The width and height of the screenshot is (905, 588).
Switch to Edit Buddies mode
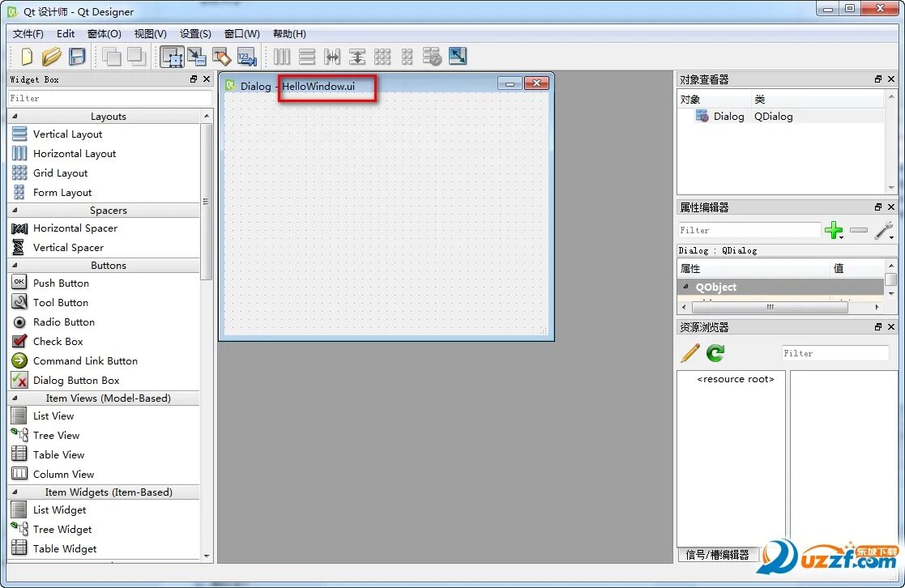222,57
